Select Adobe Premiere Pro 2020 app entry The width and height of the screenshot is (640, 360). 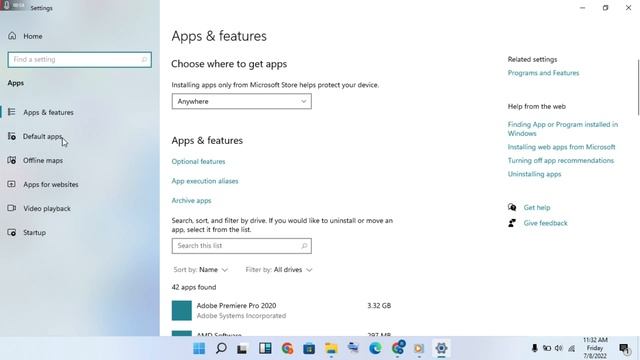[x=282, y=311]
